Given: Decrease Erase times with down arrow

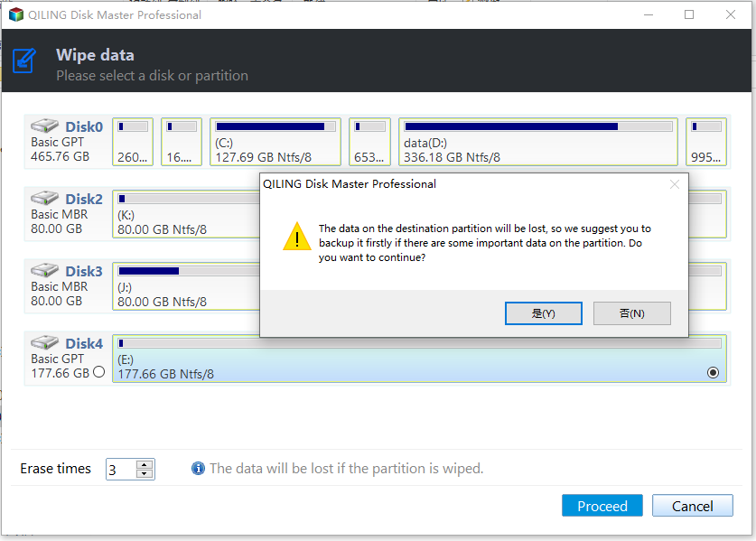Looking at the screenshot, I should pyautogui.click(x=145, y=473).
